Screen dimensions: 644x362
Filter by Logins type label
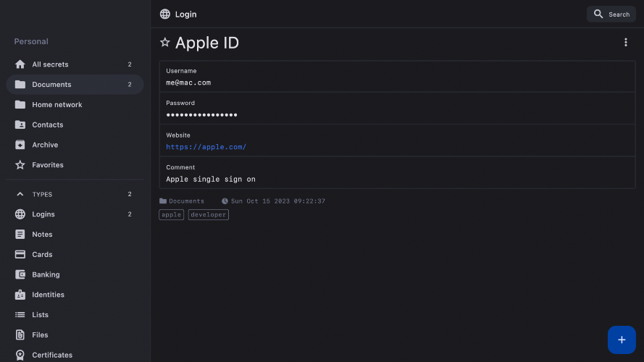43,214
